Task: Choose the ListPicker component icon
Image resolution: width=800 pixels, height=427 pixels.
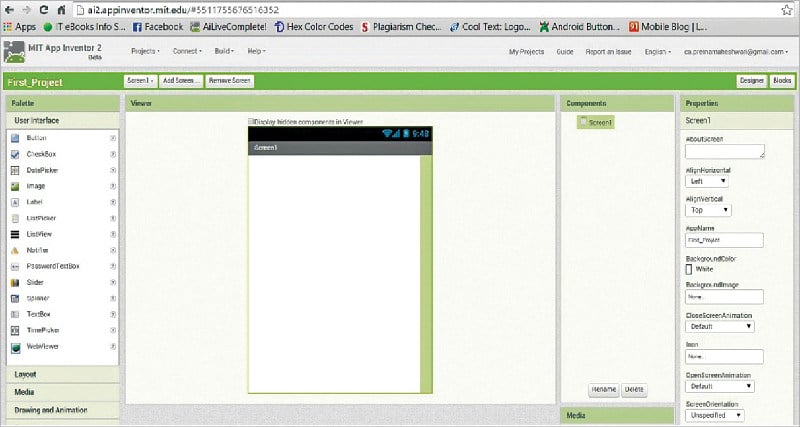Action: pos(15,218)
